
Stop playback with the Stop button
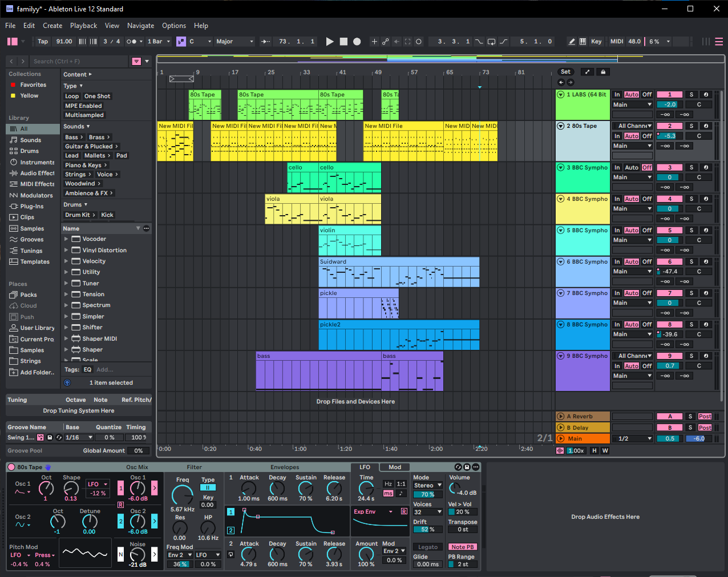coord(343,41)
